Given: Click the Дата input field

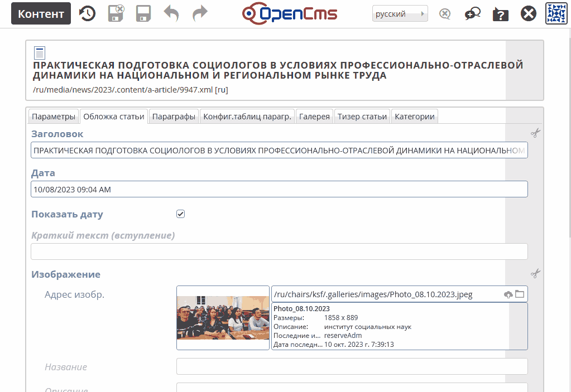Looking at the screenshot, I should click(x=279, y=190).
